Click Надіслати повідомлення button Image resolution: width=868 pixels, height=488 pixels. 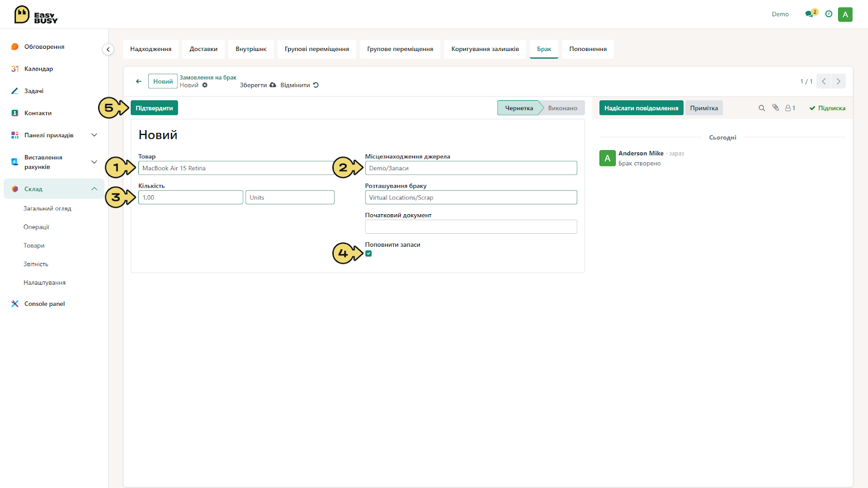641,108
